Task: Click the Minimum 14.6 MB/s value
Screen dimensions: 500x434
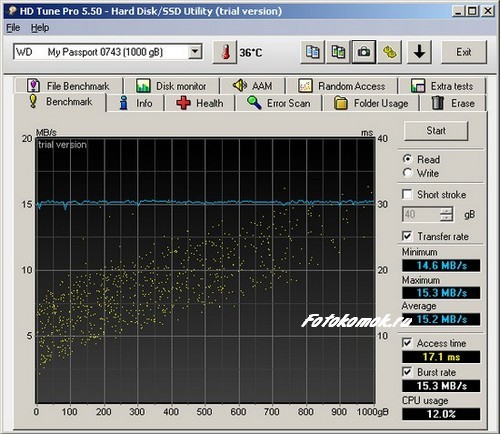Action: pos(441,265)
